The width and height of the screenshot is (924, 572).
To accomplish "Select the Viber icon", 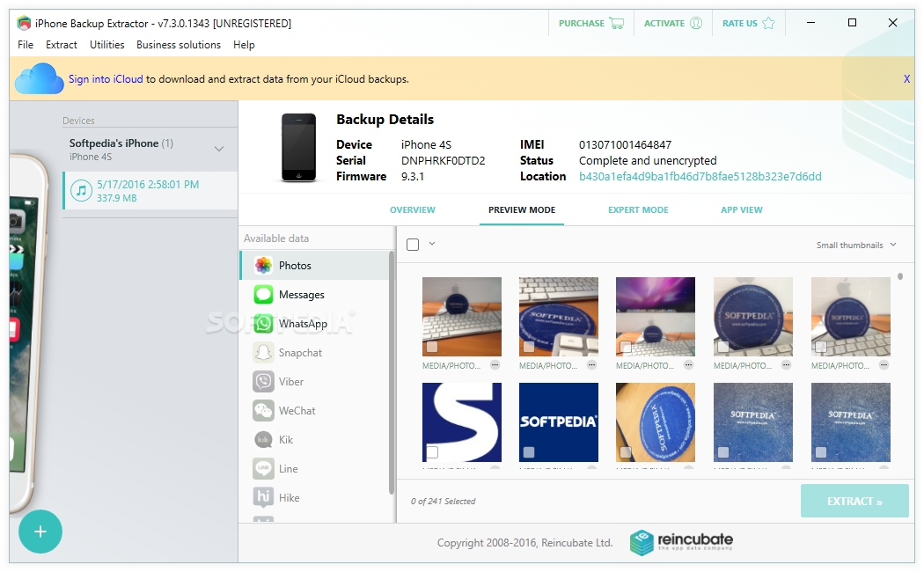I will point(263,382).
